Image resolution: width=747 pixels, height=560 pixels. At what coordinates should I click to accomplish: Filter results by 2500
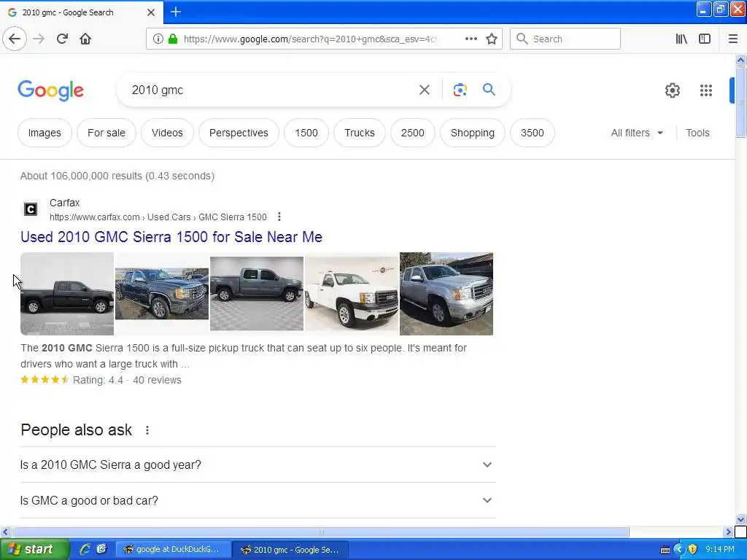coord(413,133)
